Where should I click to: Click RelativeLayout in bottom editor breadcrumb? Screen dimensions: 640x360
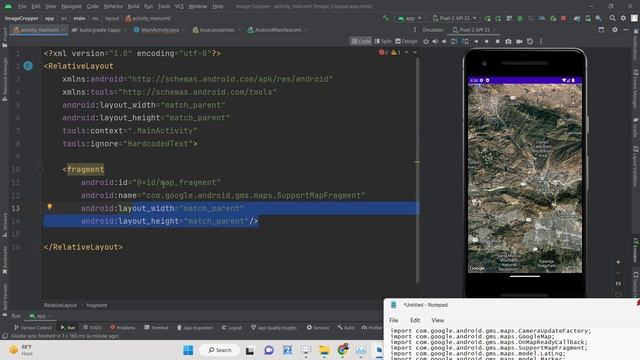pyautogui.click(x=60, y=305)
